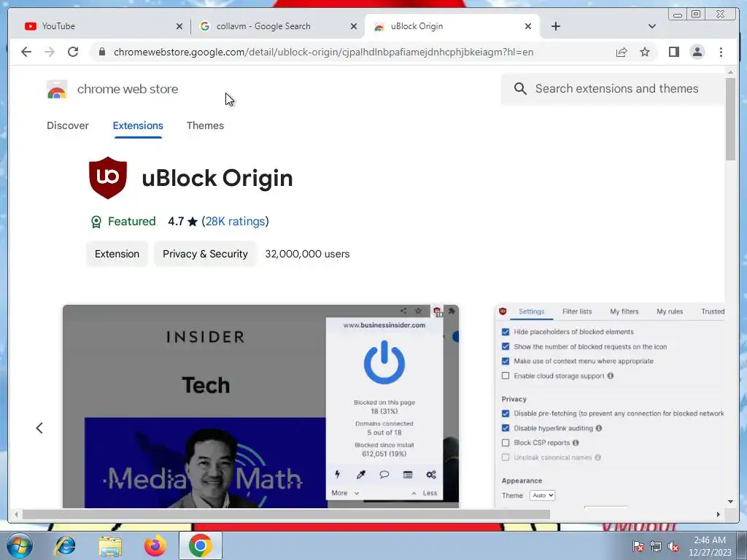Open the businessinsider screenshot thumbnail
This screenshot has height=560, width=747.
[260, 406]
